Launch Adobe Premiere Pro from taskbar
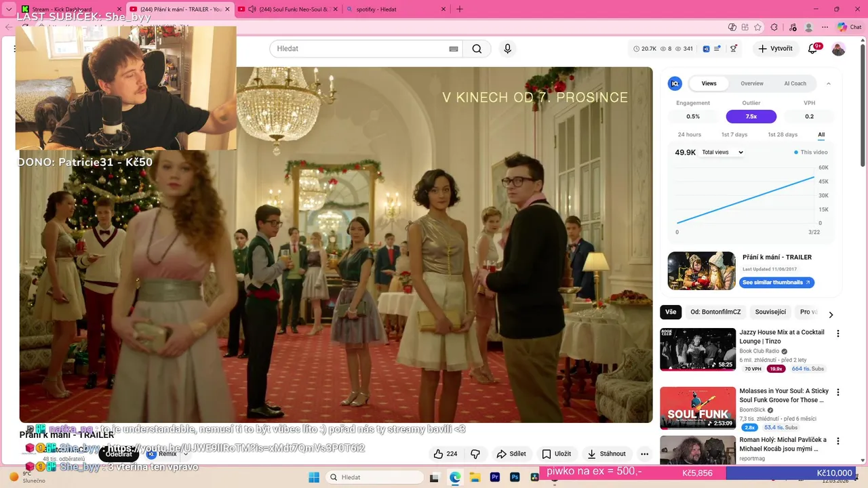 (495, 477)
